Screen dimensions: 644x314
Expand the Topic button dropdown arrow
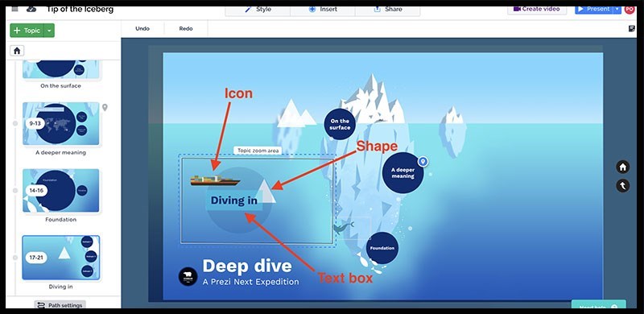pyautogui.click(x=49, y=31)
